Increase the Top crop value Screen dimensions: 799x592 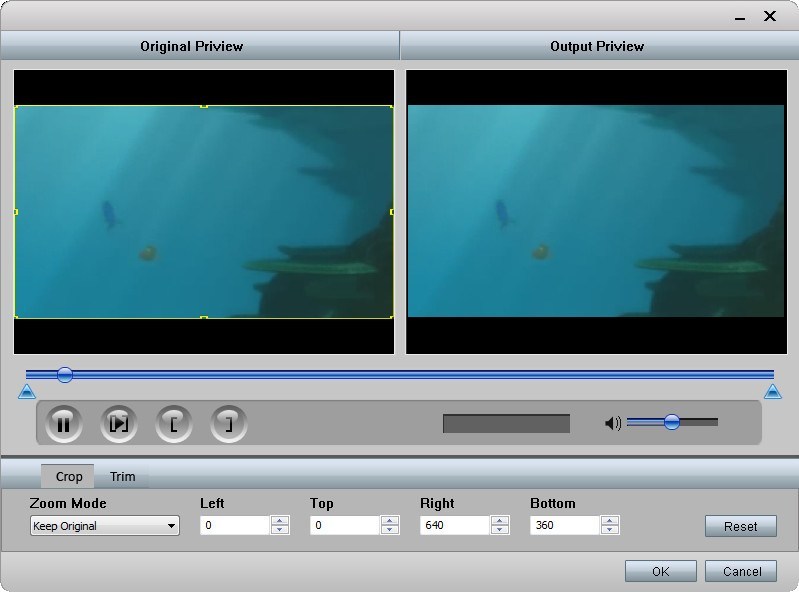pyautogui.click(x=390, y=521)
